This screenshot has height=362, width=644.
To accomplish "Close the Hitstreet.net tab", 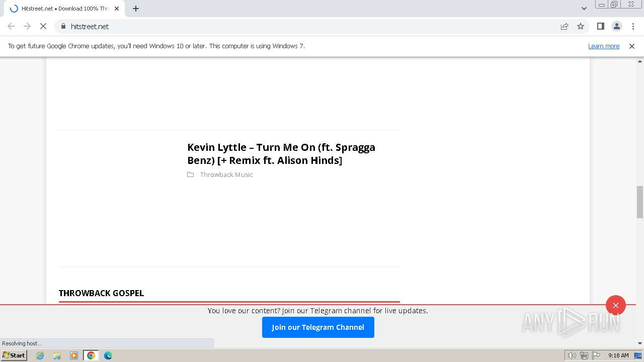I will pos(117,9).
